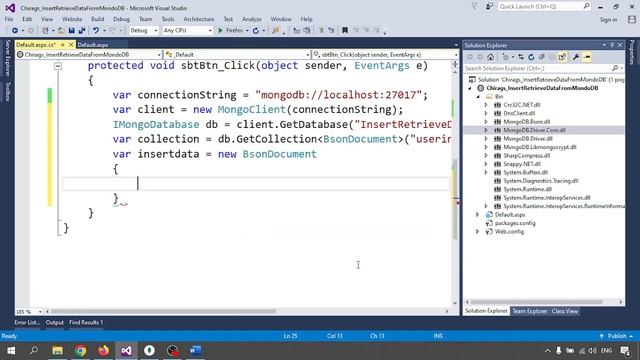Expand MongoDB.Bson.dll node
The width and height of the screenshot is (640, 360).
click(486, 122)
